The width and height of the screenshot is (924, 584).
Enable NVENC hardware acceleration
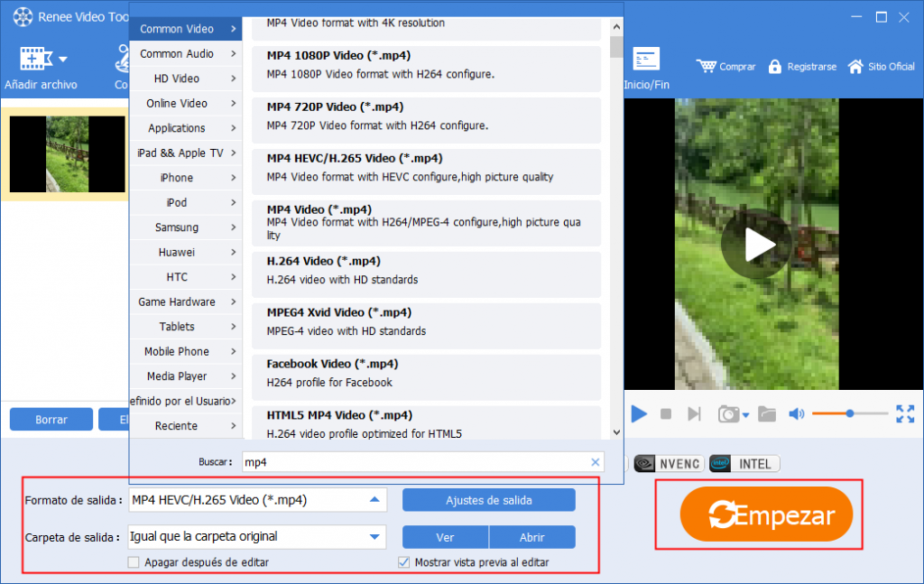pyautogui.click(x=668, y=463)
